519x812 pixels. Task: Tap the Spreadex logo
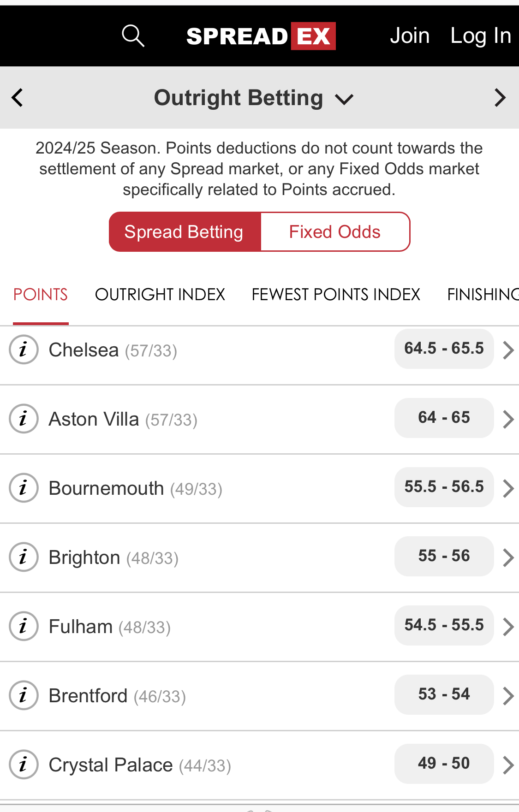(261, 36)
